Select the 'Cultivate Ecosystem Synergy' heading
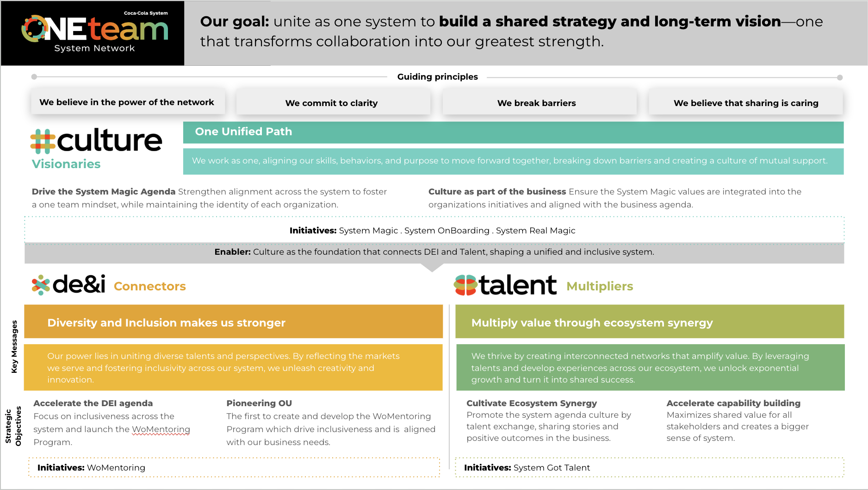868x490 pixels. [x=532, y=403]
